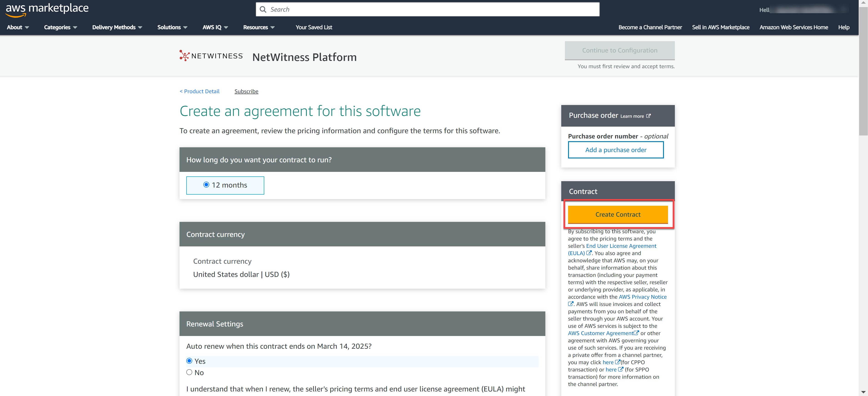Open the AWS Customer Agreement external link icon

click(x=636, y=333)
